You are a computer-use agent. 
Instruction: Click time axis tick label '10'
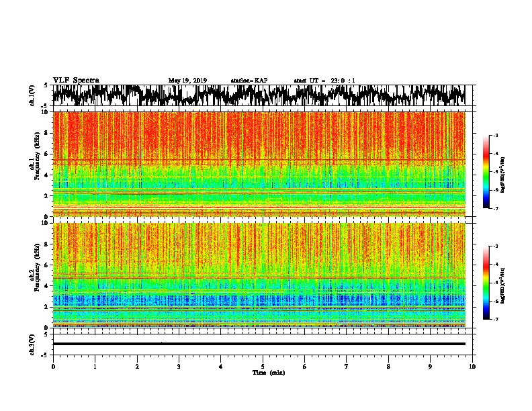point(472,367)
